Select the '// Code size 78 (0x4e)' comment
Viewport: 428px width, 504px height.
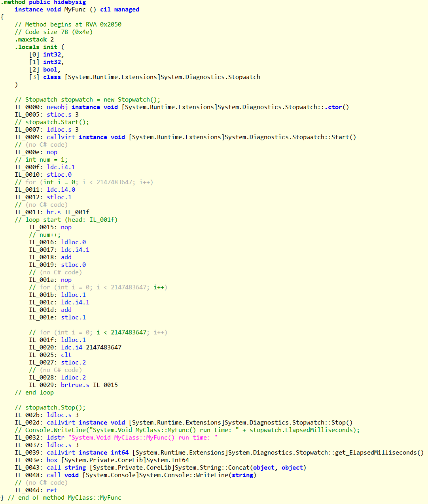[54, 32]
